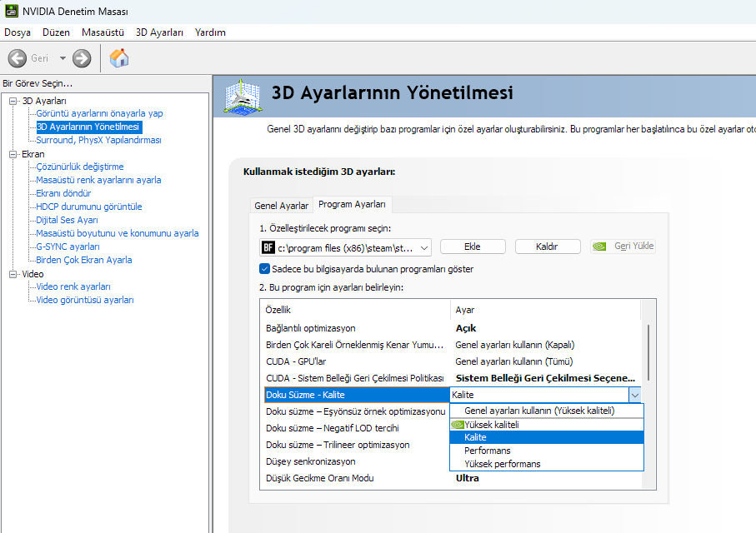Viewport: 756px width, 533px height.
Task: Choose Yüksek performans option
Action: 547,464
